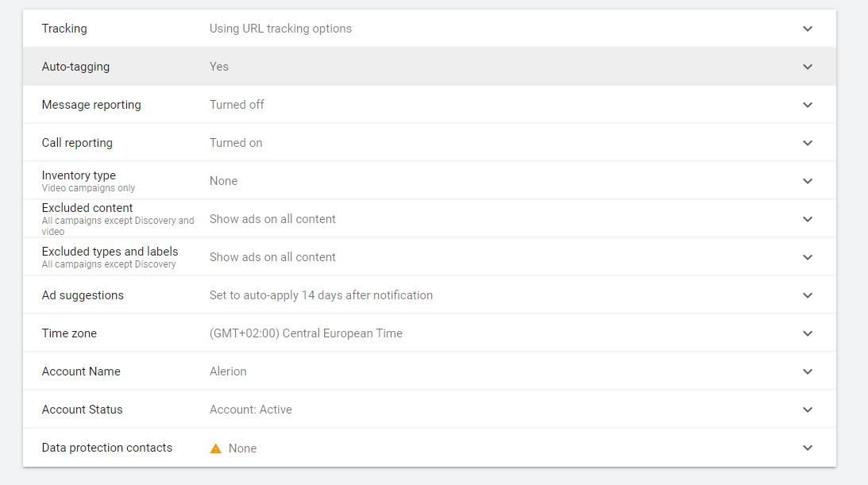Screen dimensions: 868x485
Task: Expand the Tracking row chevron
Action: tap(808, 29)
